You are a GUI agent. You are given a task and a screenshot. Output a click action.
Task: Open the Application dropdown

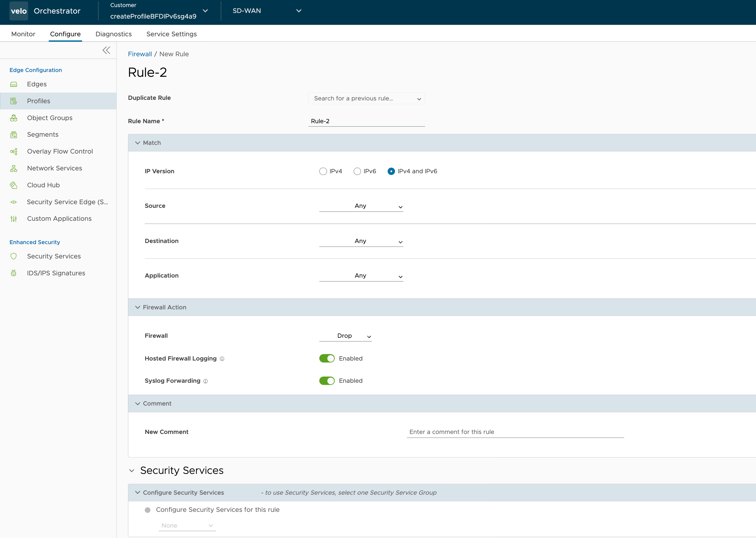pos(361,276)
